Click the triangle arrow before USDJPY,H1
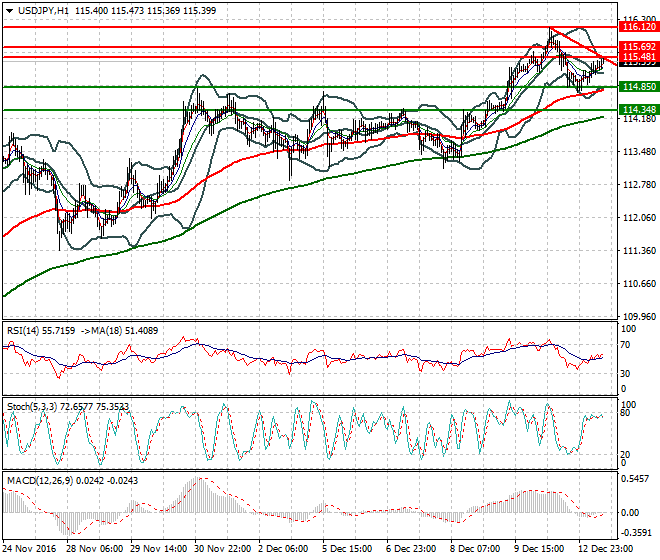Screen dimensions: 660x560 (x=10, y=11)
